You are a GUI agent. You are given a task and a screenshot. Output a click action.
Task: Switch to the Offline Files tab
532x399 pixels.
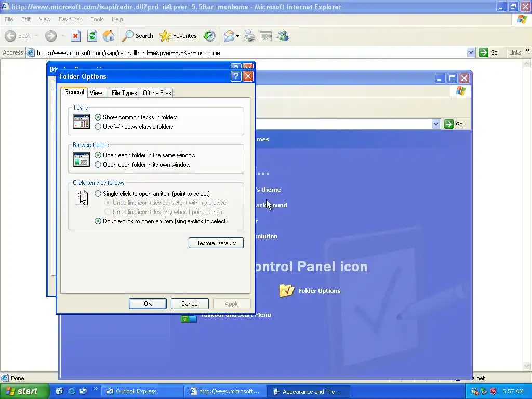point(157,93)
